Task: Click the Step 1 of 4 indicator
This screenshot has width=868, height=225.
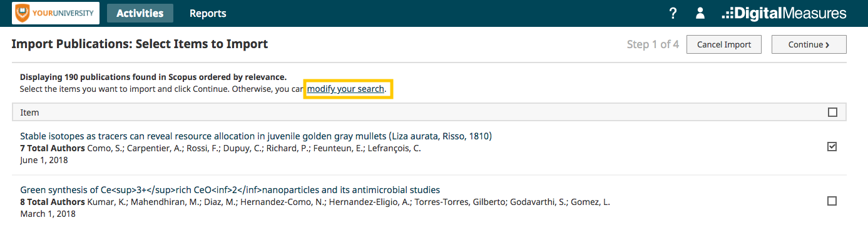Action: tap(653, 44)
